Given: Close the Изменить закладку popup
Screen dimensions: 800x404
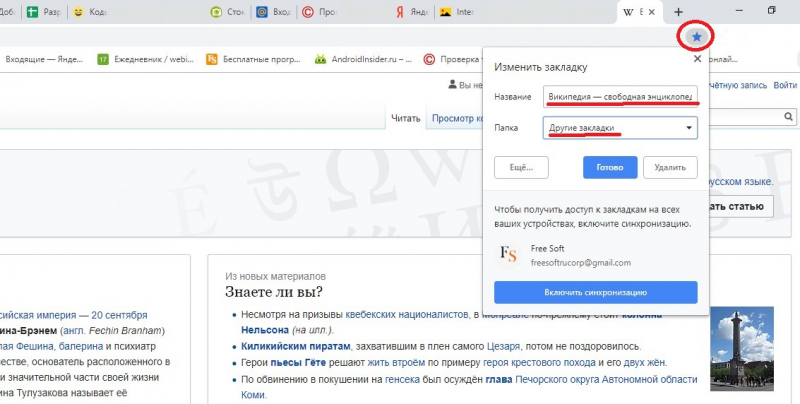Looking at the screenshot, I should pyautogui.click(x=697, y=59).
